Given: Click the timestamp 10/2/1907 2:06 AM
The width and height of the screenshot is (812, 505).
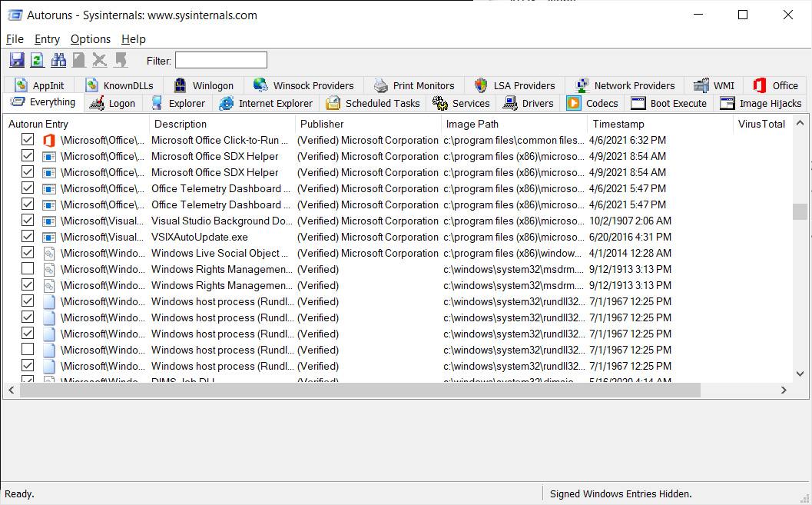Looking at the screenshot, I should click(630, 221).
